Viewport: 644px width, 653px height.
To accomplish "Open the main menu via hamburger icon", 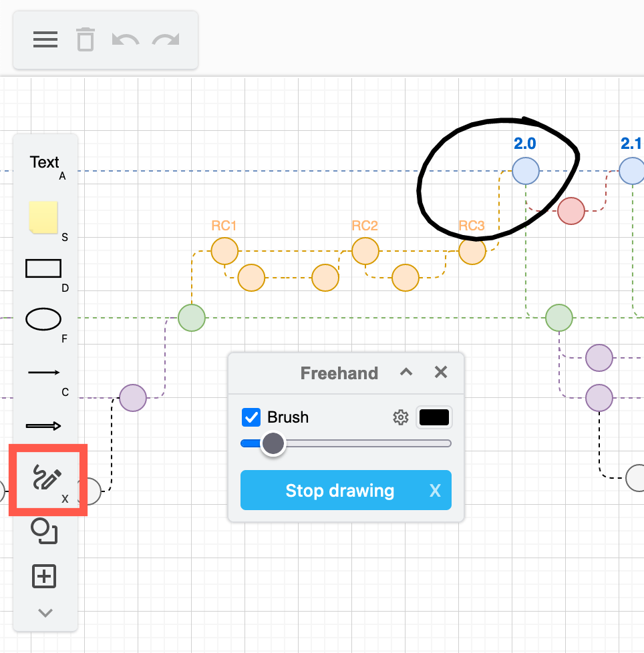I will tap(45, 39).
